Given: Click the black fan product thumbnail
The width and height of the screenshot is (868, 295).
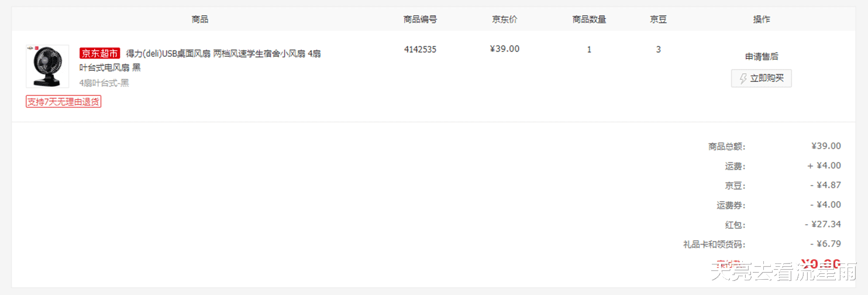Looking at the screenshot, I should 47,67.
